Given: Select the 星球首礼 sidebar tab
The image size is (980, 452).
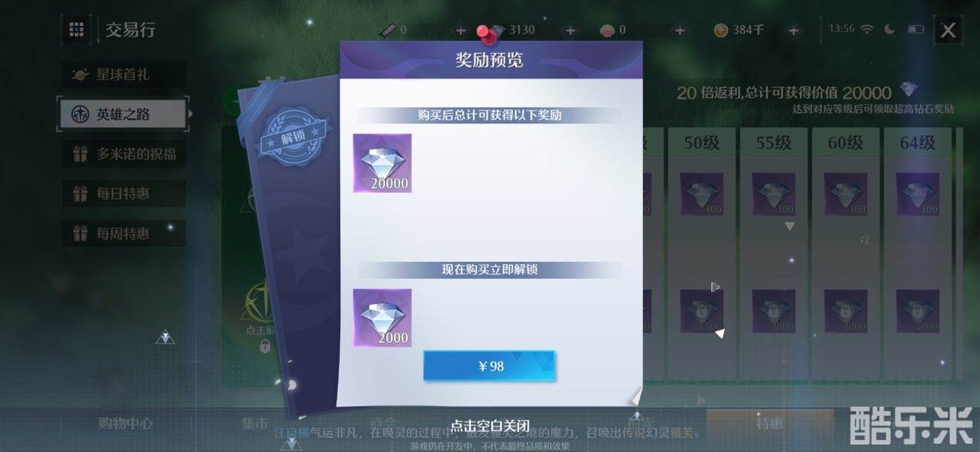Looking at the screenshot, I should pos(123,74).
